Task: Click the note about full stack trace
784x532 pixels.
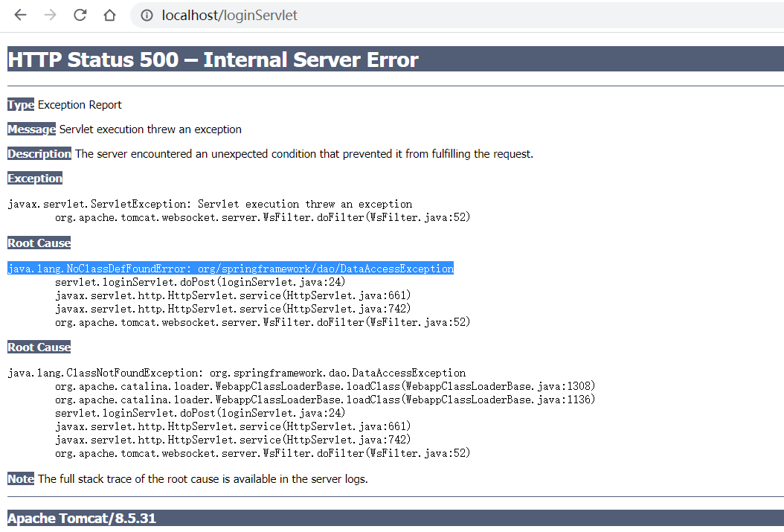Action: [202, 479]
